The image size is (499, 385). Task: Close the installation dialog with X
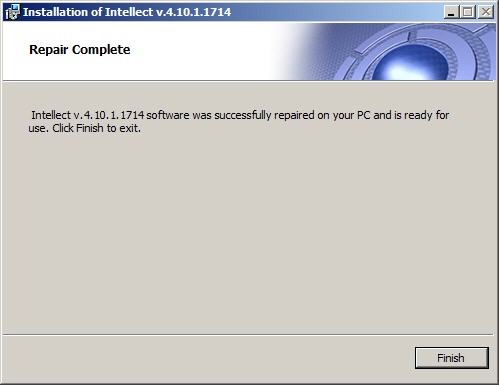[486, 12]
